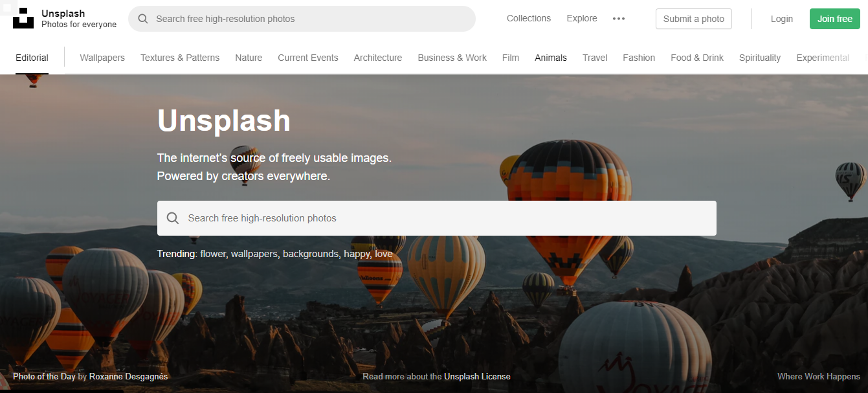Click the Unsplash Photos for everyone text
The height and width of the screenshot is (393, 868).
click(79, 19)
